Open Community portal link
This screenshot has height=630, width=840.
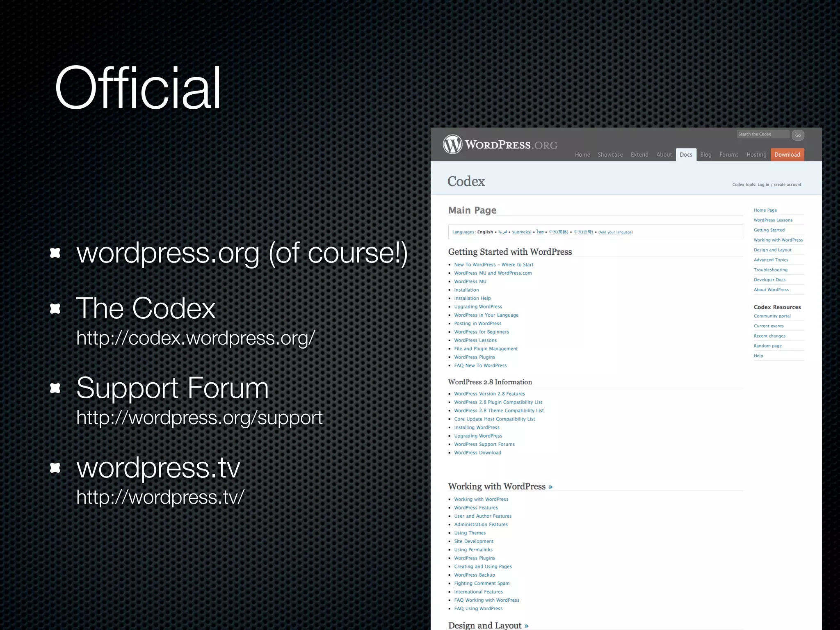(772, 316)
